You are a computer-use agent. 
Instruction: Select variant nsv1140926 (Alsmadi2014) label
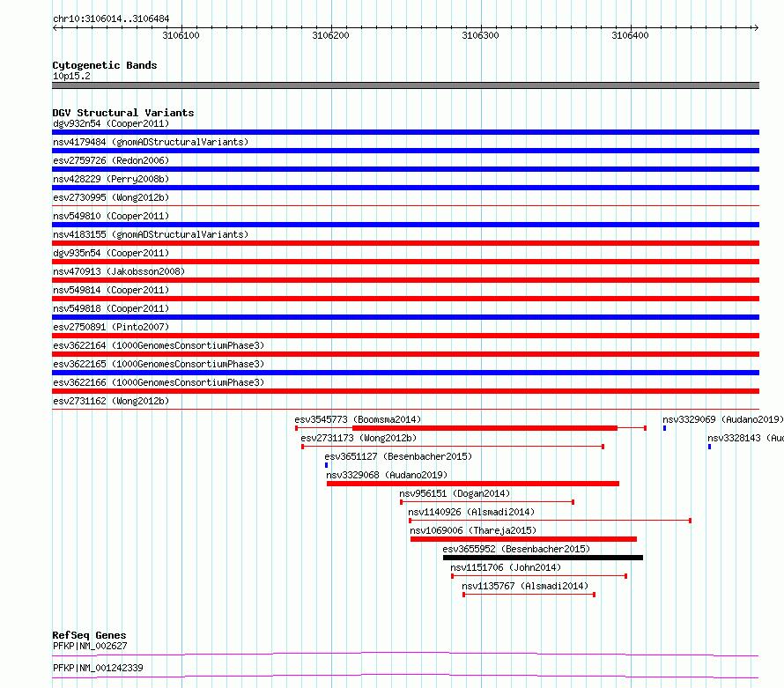click(471, 512)
